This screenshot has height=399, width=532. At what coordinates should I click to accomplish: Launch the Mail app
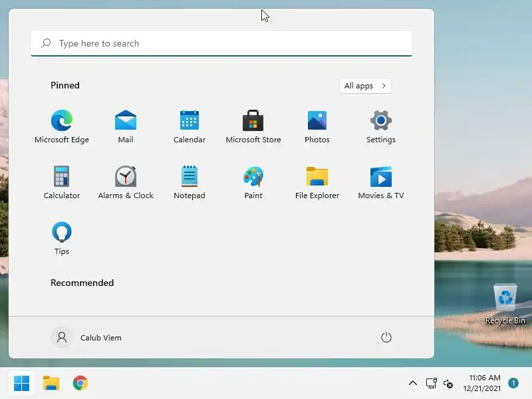(x=126, y=126)
